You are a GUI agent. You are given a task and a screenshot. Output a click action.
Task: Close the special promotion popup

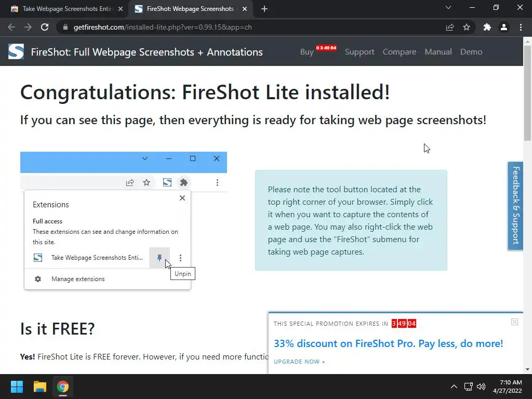pyautogui.click(x=514, y=322)
